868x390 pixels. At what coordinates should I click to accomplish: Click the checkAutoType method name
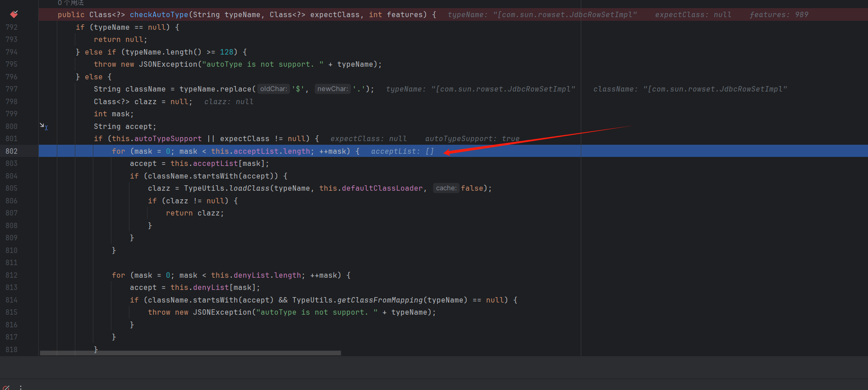(x=159, y=14)
